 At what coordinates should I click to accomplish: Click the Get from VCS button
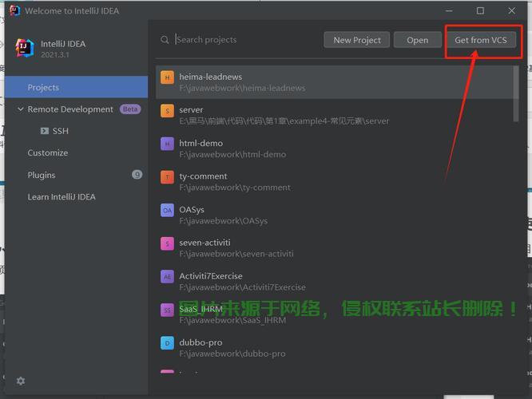[481, 40]
